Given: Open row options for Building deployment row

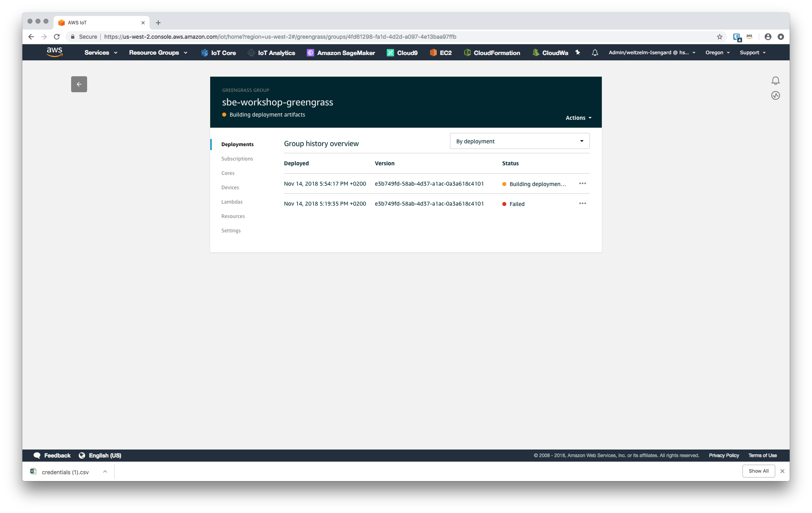Looking at the screenshot, I should [583, 184].
